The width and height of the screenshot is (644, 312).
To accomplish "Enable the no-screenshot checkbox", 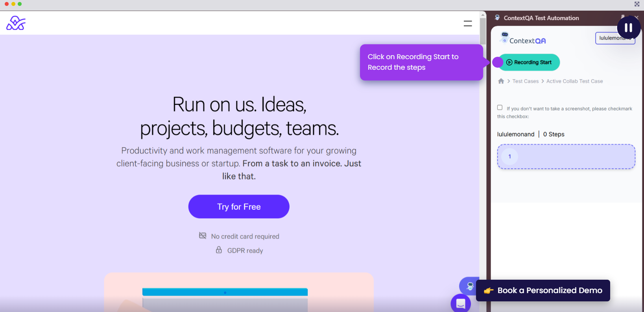I will pyautogui.click(x=500, y=108).
